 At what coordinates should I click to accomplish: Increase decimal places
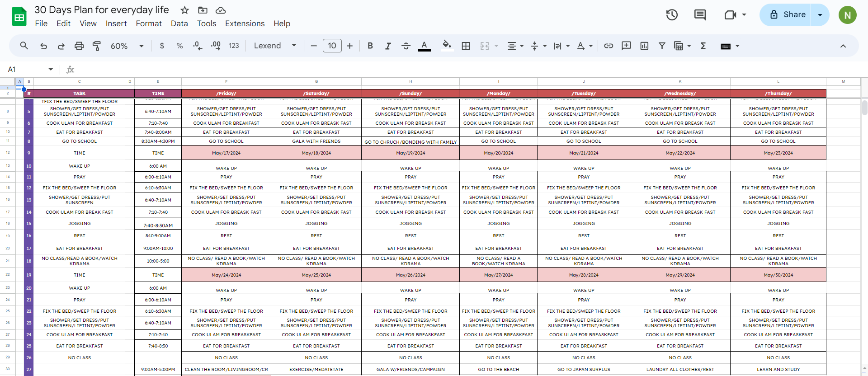[216, 46]
